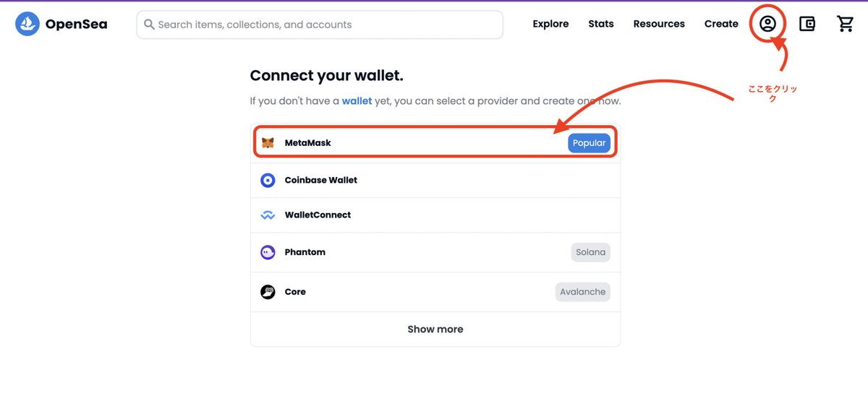Click the magnifier search icon
The width and height of the screenshot is (868, 401).
pyautogui.click(x=150, y=25)
